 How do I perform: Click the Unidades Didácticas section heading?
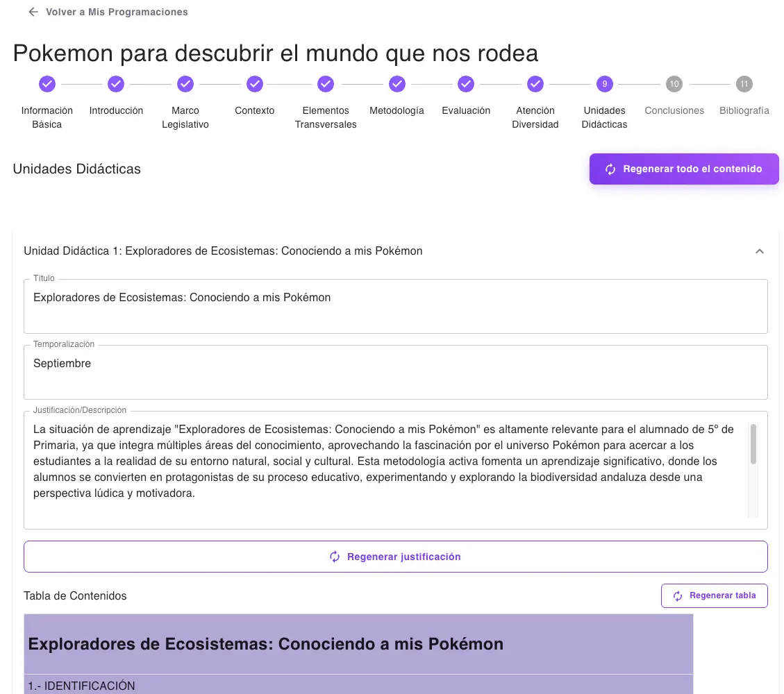coord(77,169)
